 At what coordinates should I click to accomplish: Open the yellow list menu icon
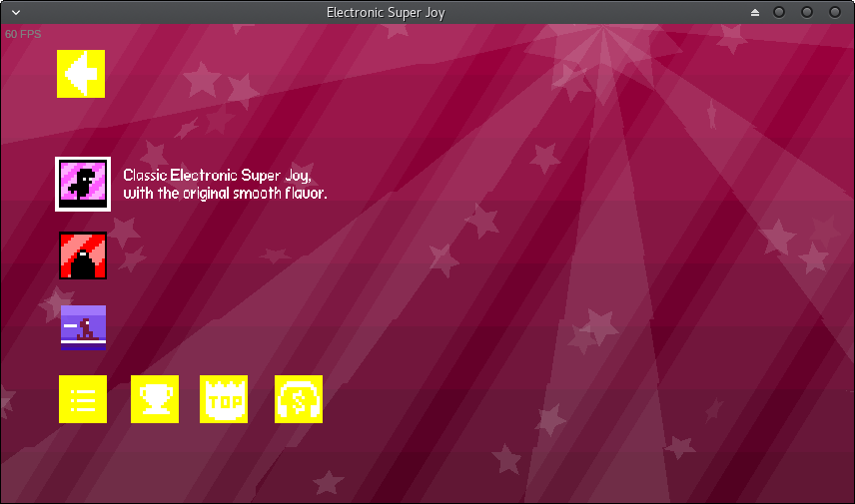tap(83, 399)
